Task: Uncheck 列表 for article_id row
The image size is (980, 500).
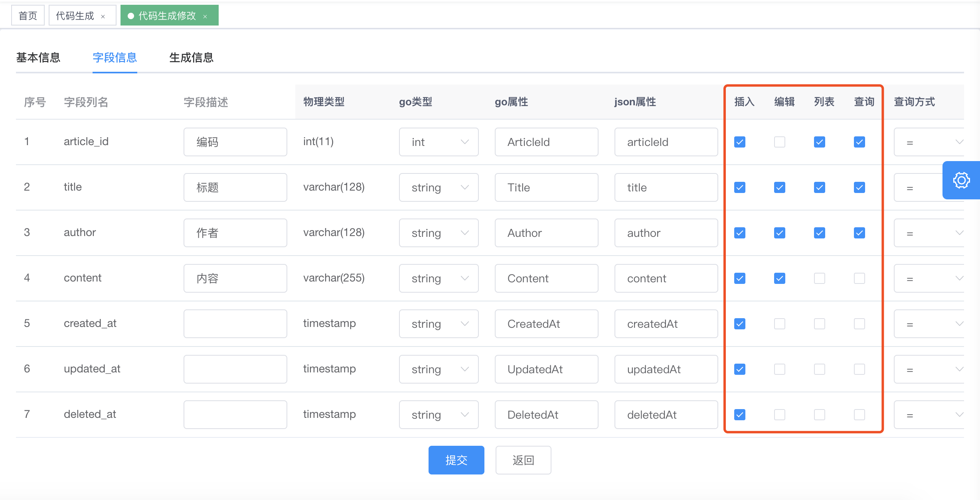Action: point(820,142)
